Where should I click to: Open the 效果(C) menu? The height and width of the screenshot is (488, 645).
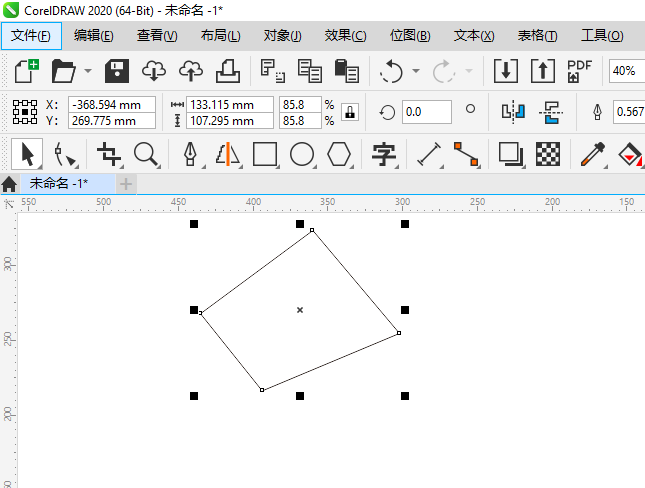[x=346, y=36]
